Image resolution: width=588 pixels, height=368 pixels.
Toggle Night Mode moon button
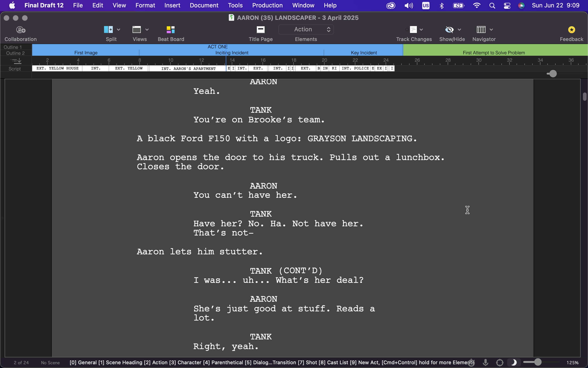click(514, 362)
